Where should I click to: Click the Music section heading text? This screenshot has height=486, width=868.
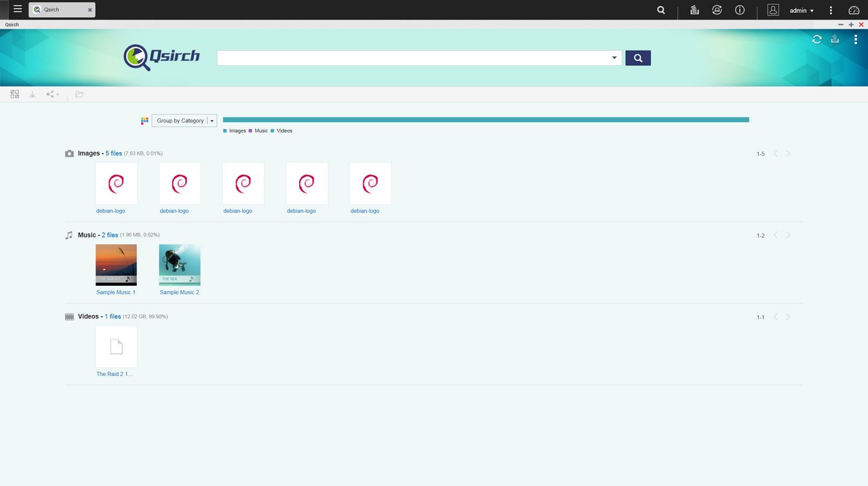click(87, 235)
